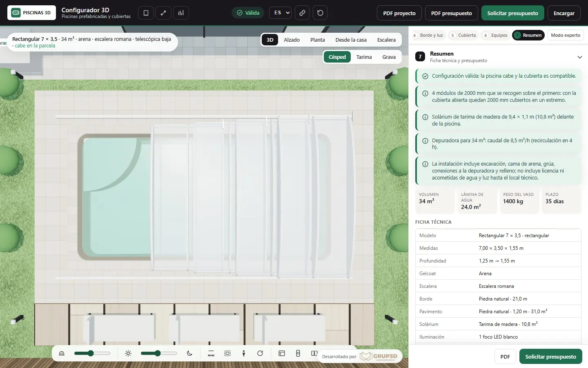The height and width of the screenshot is (368, 588).
Task: Switch to Alzado view
Action: coord(292,40)
